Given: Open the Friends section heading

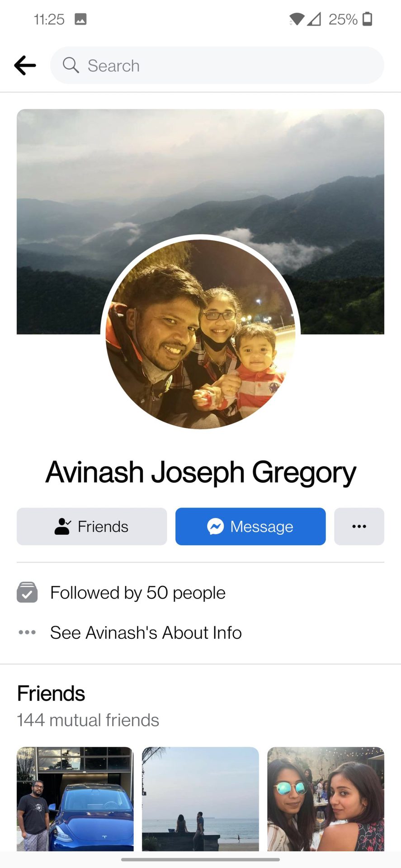Looking at the screenshot, I should pos(51,693).
